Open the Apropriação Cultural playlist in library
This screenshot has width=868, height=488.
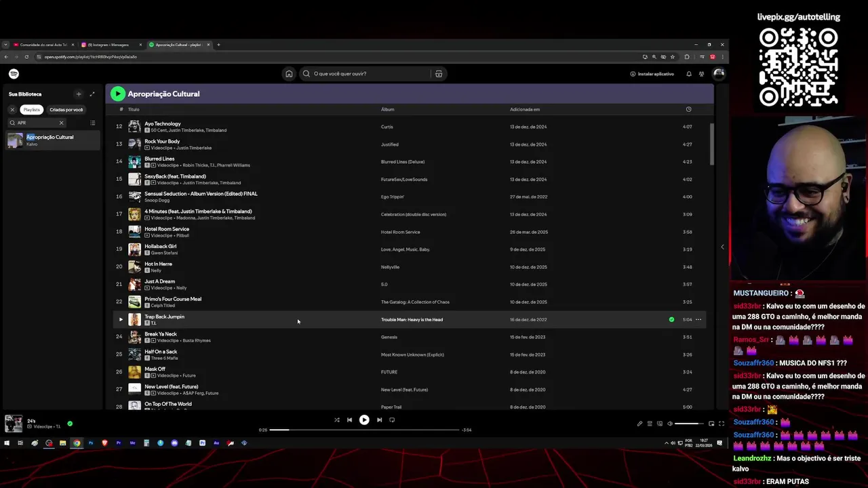click(53, 140)
